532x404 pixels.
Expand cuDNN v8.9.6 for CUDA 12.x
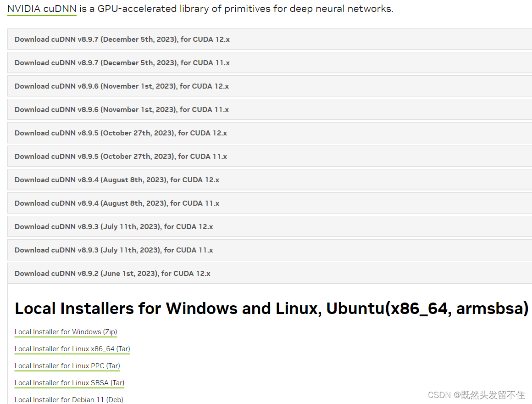(x=270, y=86)
